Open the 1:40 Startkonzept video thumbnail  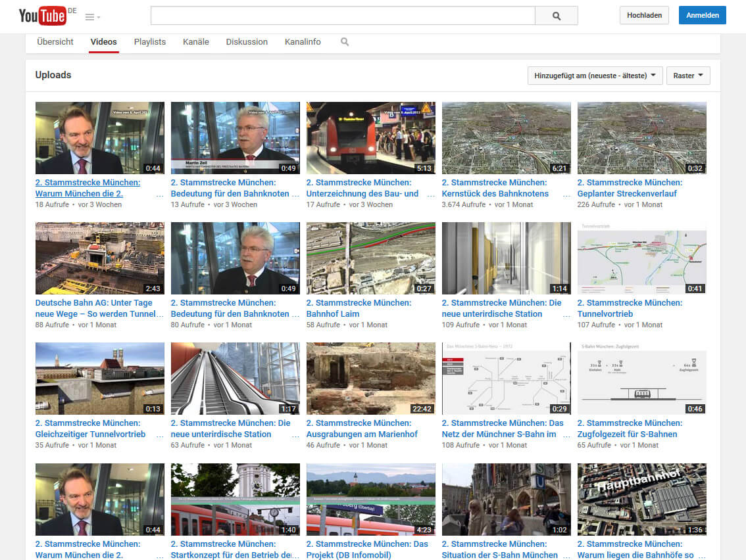(236, 499)
